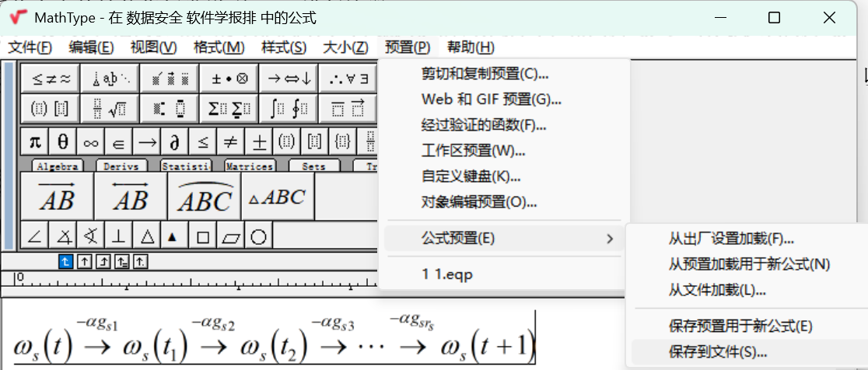Switch to the Algebra tab
Image resolution: width=868 pixels, height=370 pixels.
[58, 166]
